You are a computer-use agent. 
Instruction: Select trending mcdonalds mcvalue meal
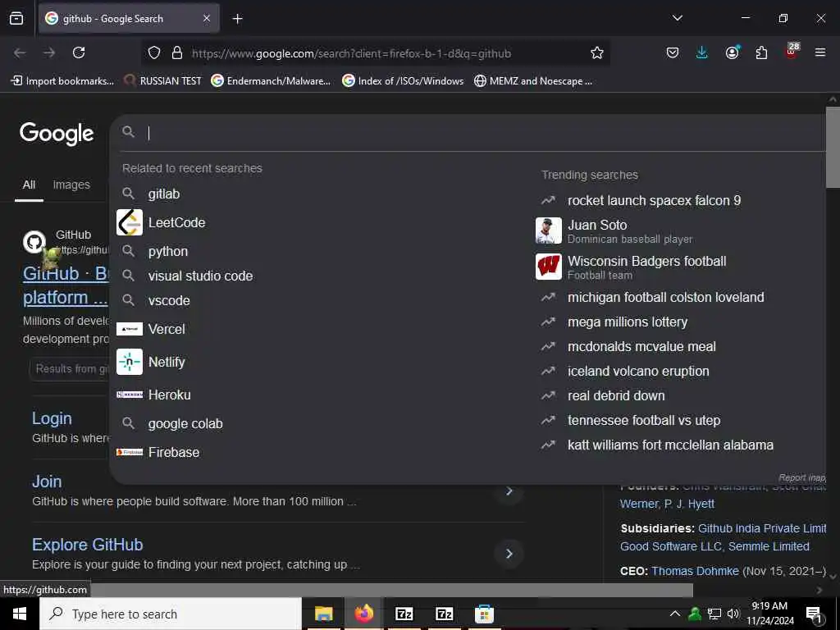[x=641, y=347]
